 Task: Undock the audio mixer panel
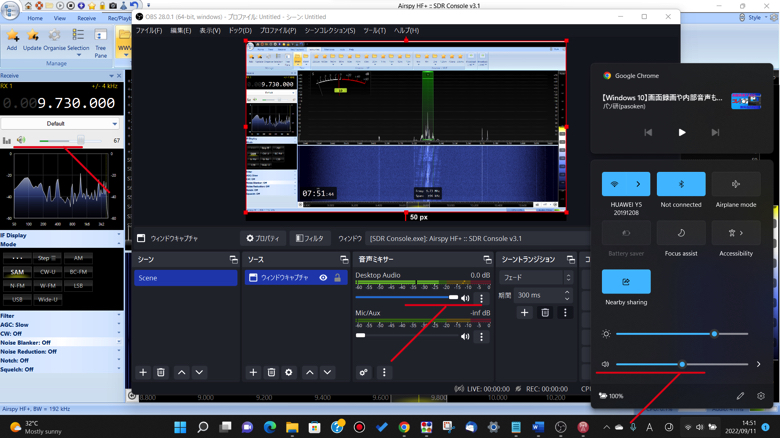pyautogui.click(x=487, y=259)
